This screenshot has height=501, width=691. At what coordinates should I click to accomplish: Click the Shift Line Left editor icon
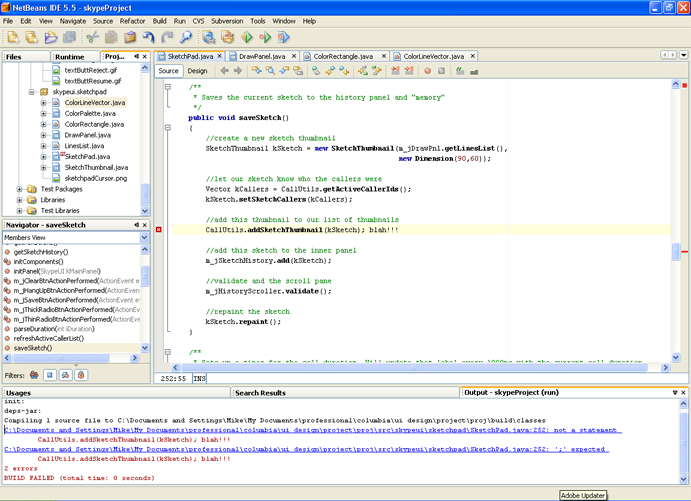coord(395,71)
